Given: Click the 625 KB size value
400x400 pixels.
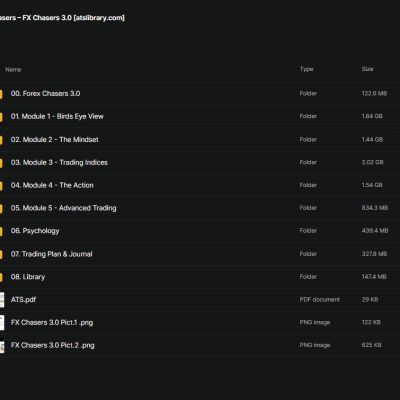Looking at the screenshot, I should coord(372,345).
